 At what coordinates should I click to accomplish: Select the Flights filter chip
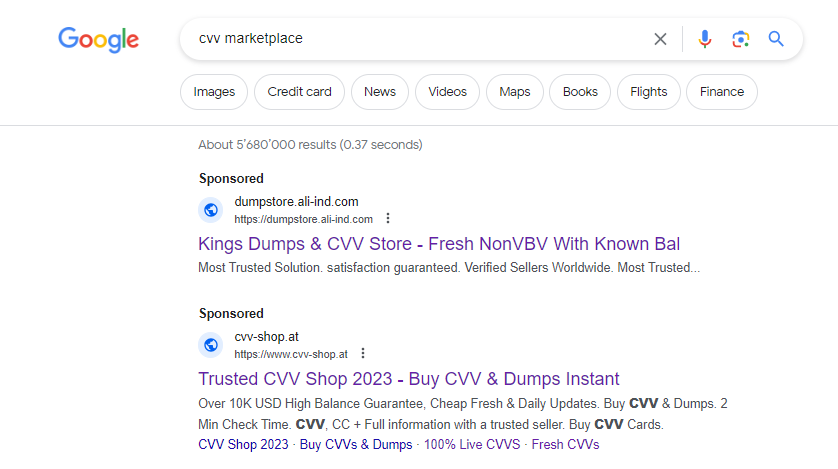click(x=649, y=92)
